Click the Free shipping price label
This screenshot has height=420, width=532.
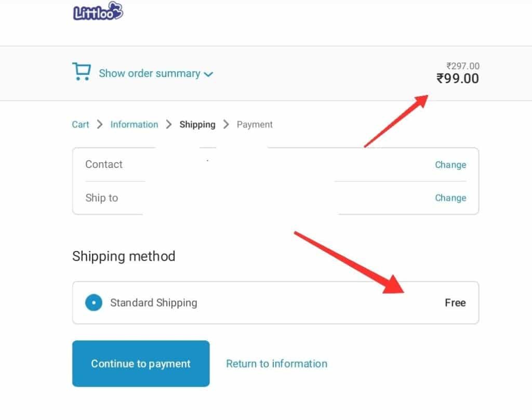455,303
